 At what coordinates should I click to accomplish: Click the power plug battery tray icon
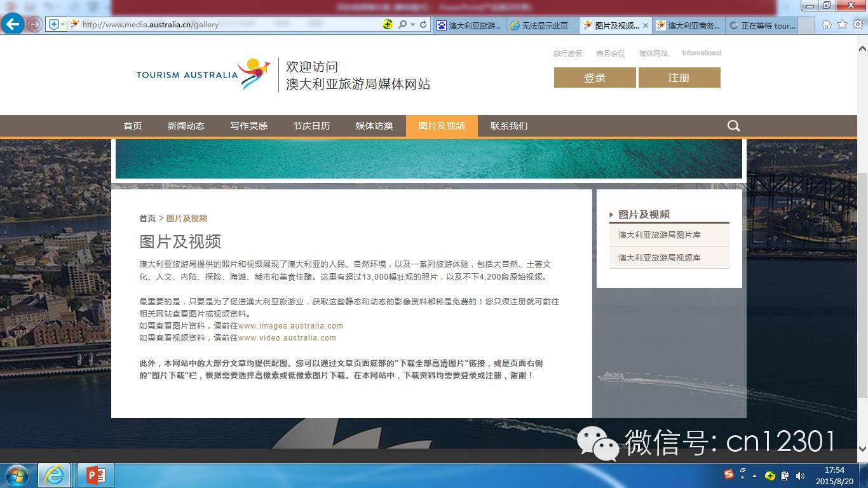pos(785,476)
